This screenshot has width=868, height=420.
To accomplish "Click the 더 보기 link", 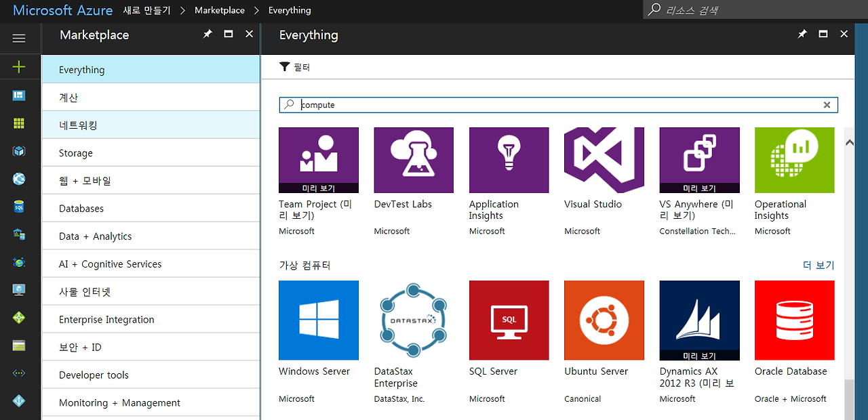I will [818, 265].
